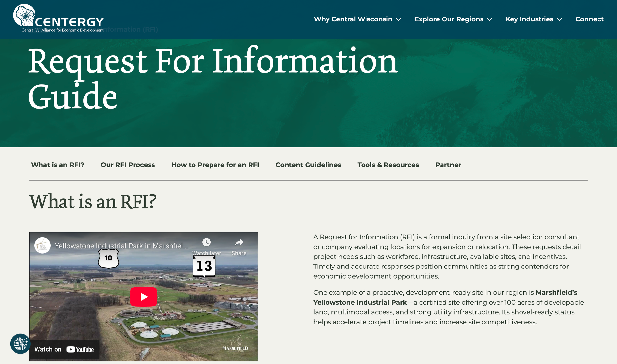
Task: Open the Content Guidelines section link
Action: pos(308,165)
